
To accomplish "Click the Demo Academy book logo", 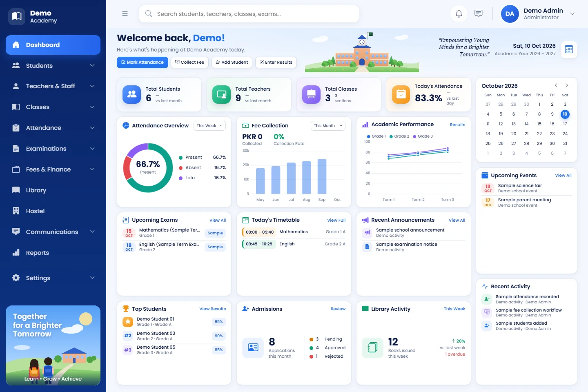I will pyautogui.click(x=17, y=16).
